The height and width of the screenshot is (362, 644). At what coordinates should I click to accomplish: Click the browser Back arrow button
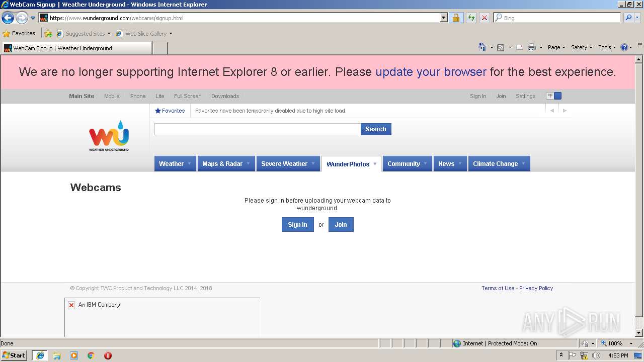[8, 18]
